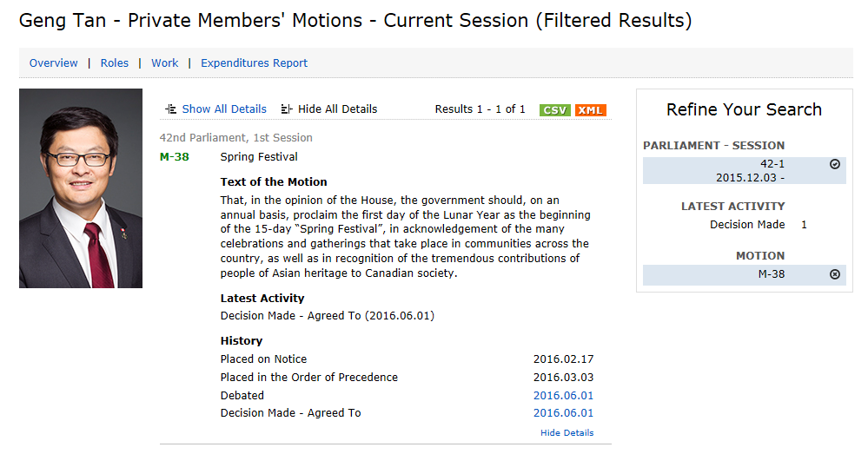This screenshot has width=868, height=454.
Task: Click the expand icon beside Show All Details
Action: (x=171, y=109)
